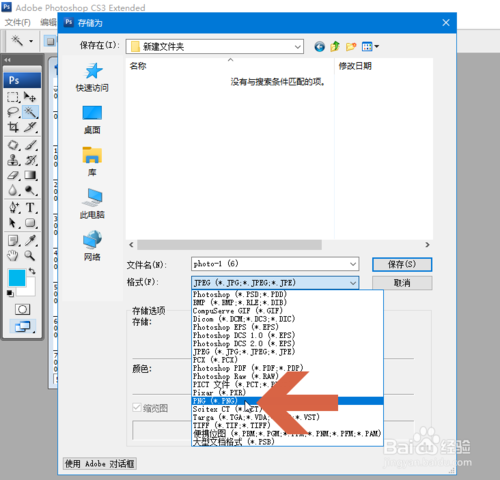The width and height of the screenshot is (500, 480).
Task: Toggle the 缩览图 checkbox
Action: click(137, 407)
